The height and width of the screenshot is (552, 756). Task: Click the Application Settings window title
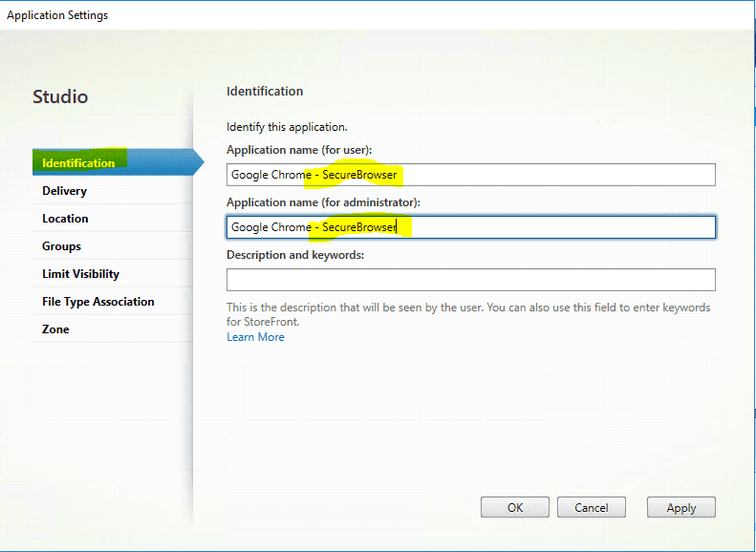[57, 15]
